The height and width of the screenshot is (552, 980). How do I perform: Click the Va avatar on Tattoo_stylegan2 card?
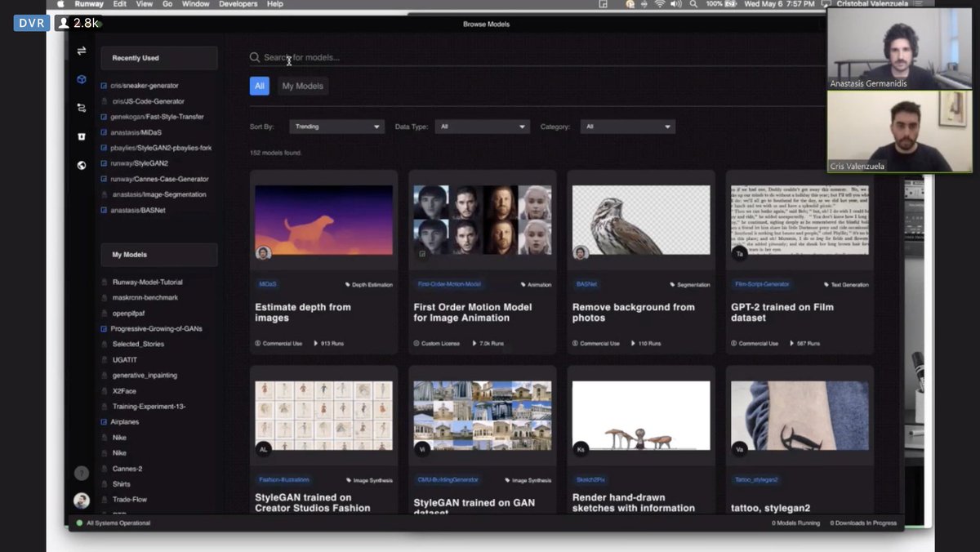coord(740,448)
